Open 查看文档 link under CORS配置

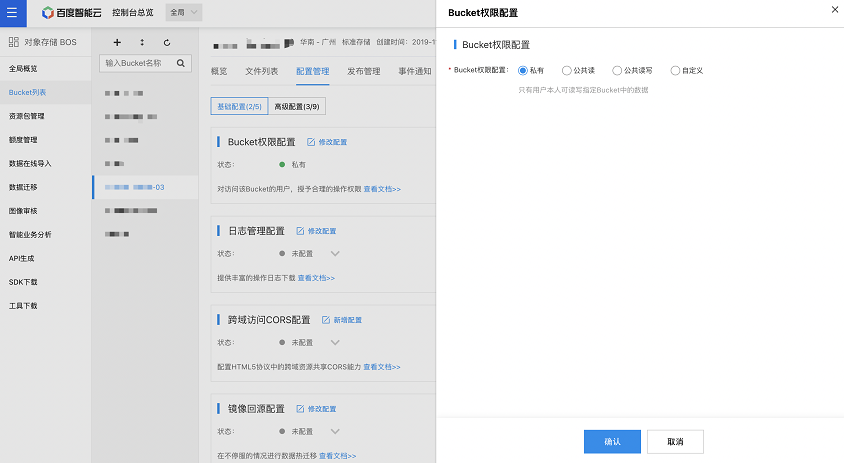pos(382,367)
